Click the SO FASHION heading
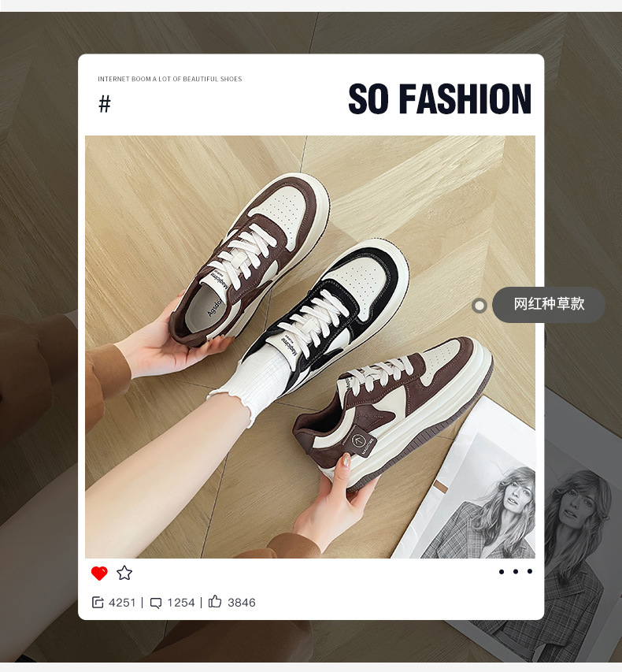Image resolution: width=622 pixels, height=672 pixels. [x=440, y=99]
